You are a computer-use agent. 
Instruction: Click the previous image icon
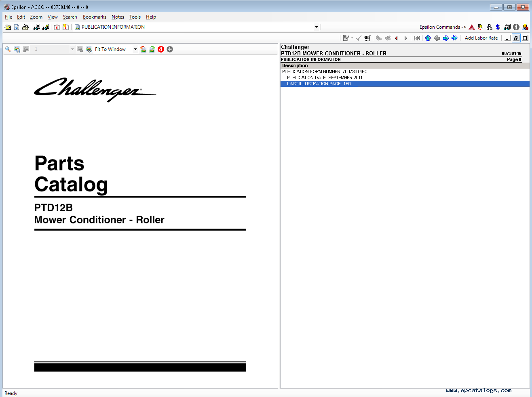point(26,49)
